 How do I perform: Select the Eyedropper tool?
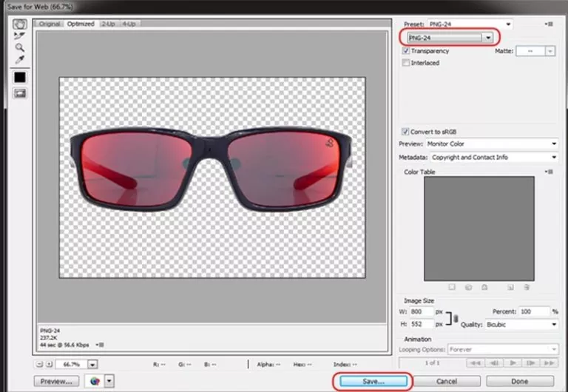coord(19,60)
